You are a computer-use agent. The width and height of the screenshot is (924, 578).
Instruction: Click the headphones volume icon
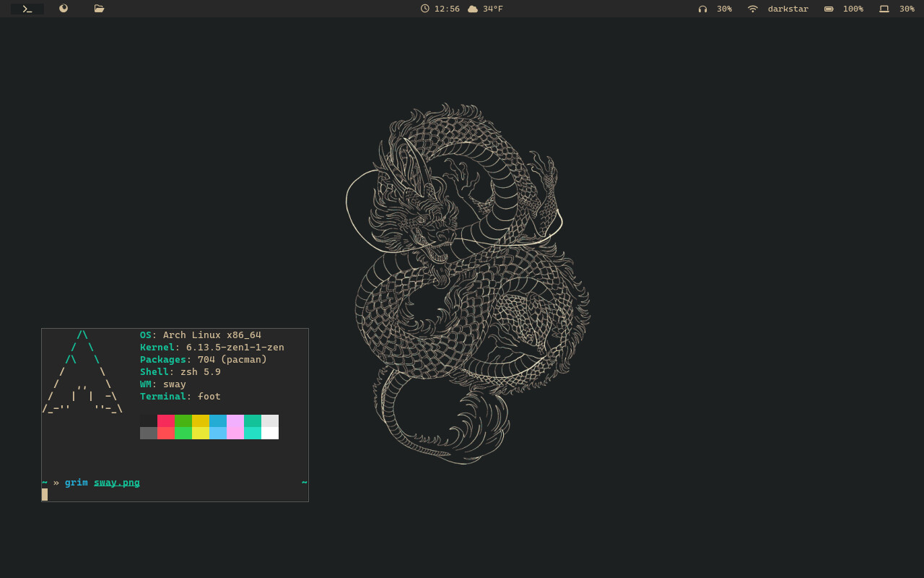click(x=702, y=9)
